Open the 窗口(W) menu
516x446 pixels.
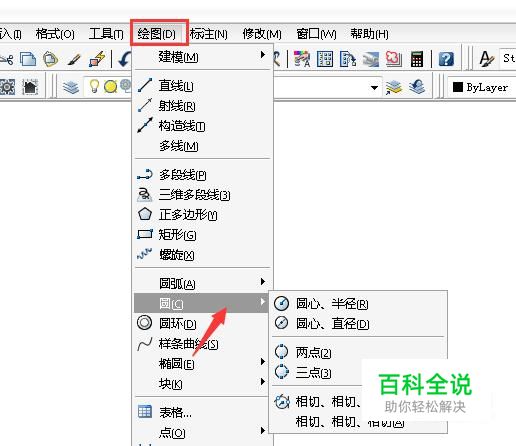[x=316, y=34]
